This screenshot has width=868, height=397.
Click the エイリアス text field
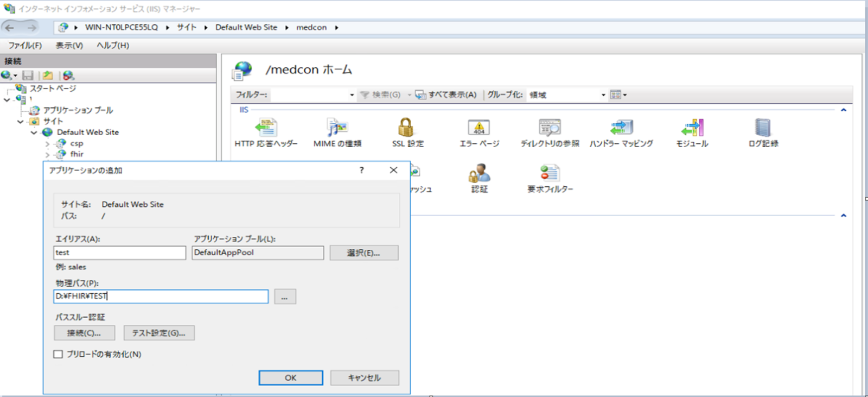pos(119,253)
